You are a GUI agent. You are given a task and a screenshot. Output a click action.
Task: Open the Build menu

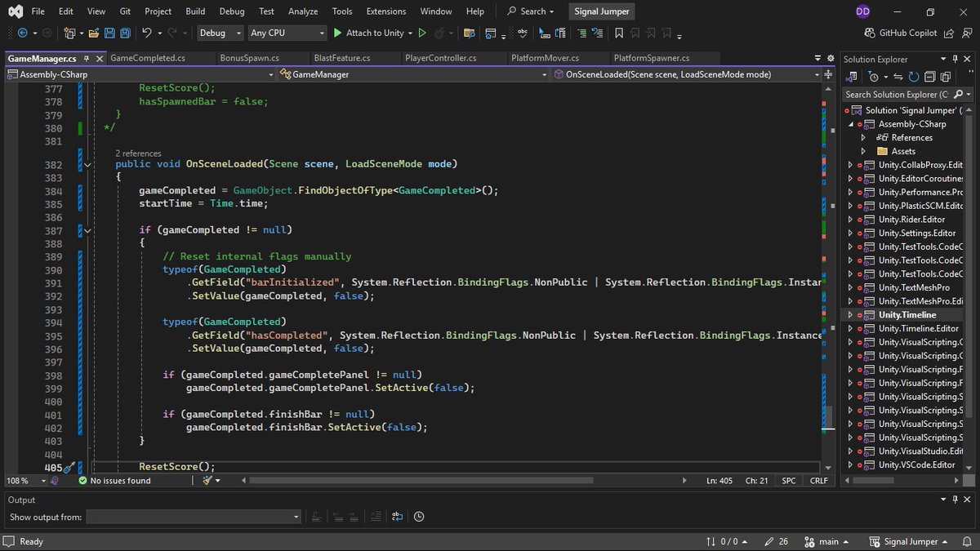195,11
